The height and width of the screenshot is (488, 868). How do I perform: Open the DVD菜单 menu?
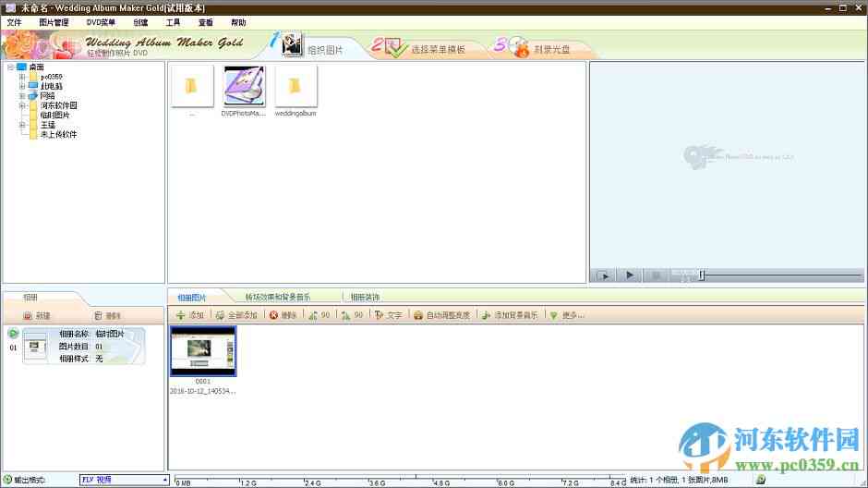(101, 23)
